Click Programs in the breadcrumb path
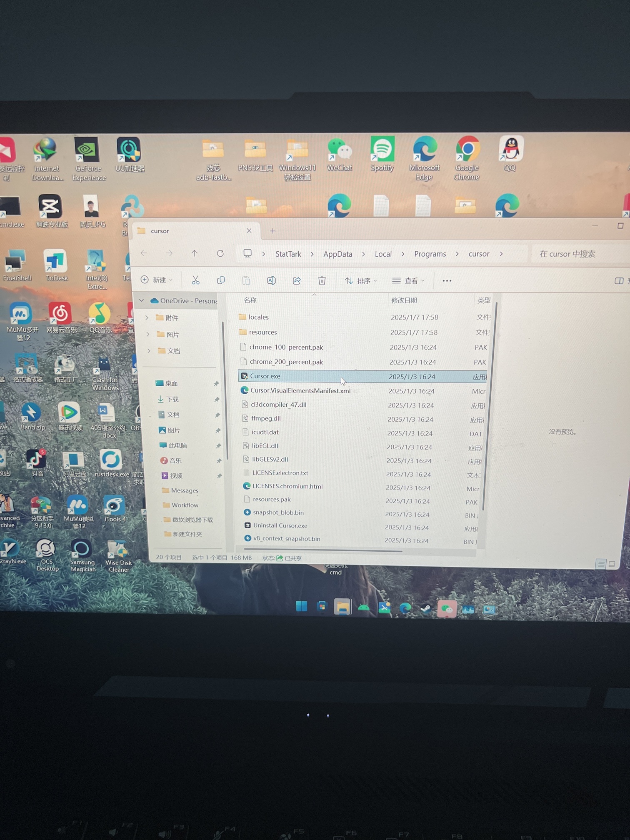 (x=430, y=254)
